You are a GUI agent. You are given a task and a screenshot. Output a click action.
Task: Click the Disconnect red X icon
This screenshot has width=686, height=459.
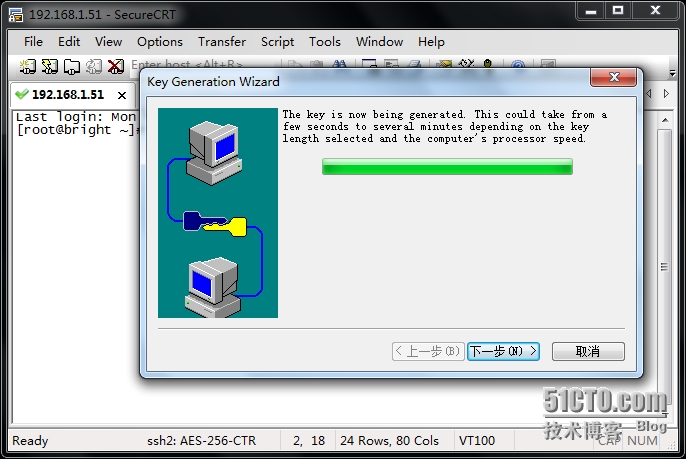tap(116, 66)
